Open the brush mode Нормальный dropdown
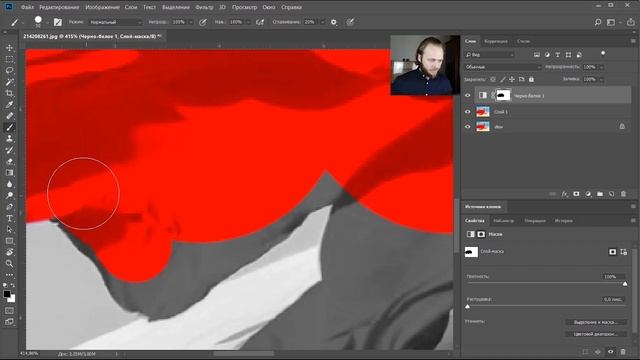The image size is (640, 360). [x=115, y=22]
